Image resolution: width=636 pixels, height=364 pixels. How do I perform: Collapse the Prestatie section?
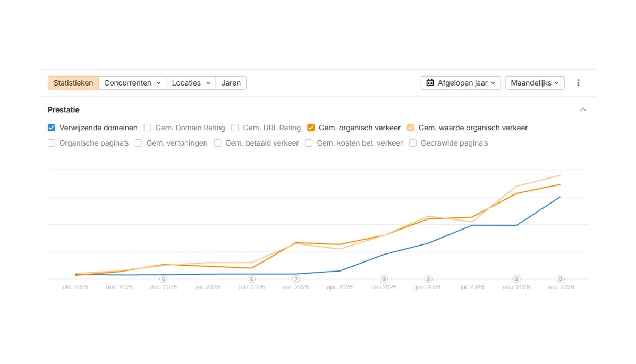(583, 109)
